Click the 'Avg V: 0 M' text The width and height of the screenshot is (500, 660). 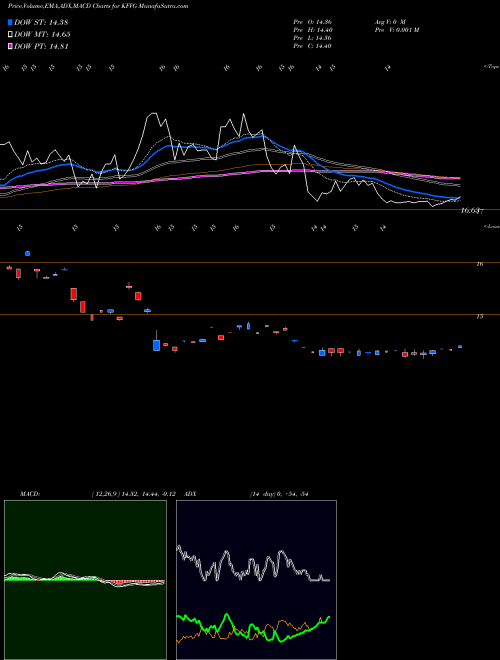(389, 22)
